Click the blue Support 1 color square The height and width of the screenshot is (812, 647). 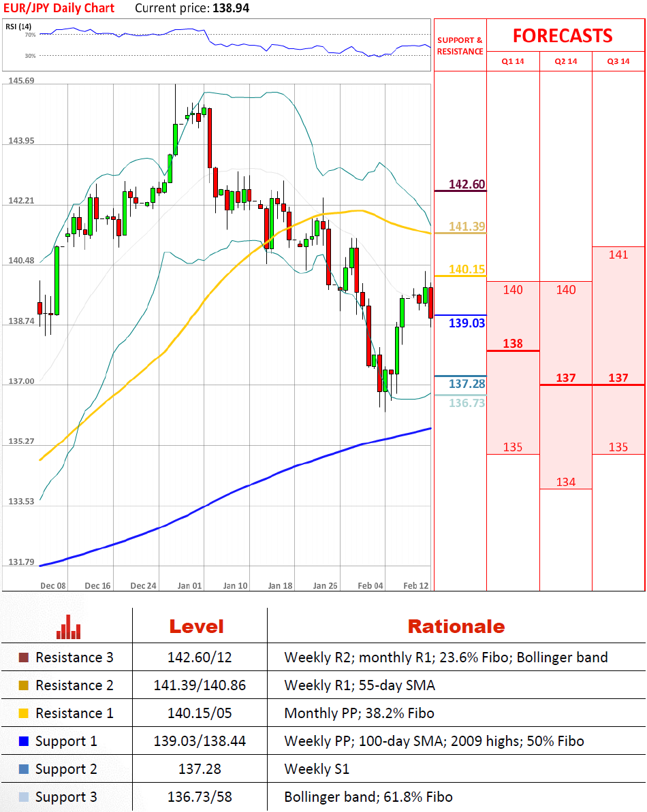click(x=24, y=741)
